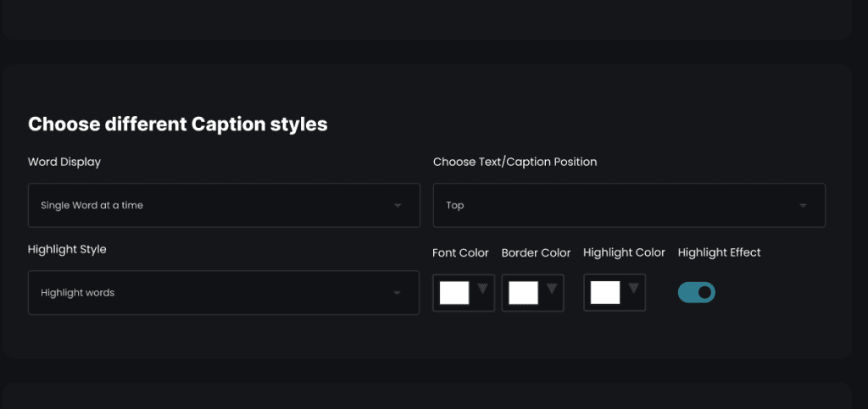The height and width of the screenshot is (409, 868).
Task: Open the Caption Position dropdown showing Top
Action: (628, 205)
